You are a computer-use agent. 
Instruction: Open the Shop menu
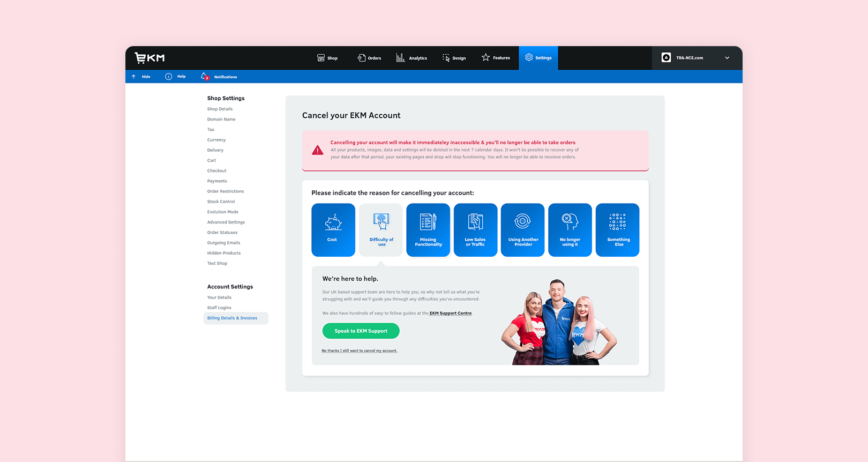(327, 58)
